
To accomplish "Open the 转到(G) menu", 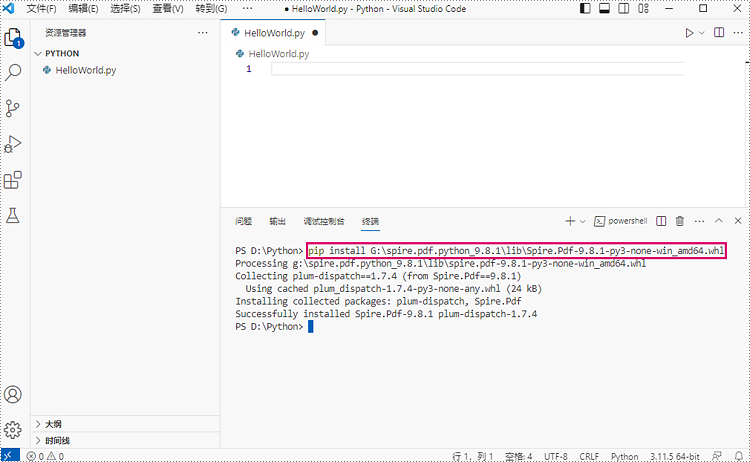I will [x=211, y=9].
